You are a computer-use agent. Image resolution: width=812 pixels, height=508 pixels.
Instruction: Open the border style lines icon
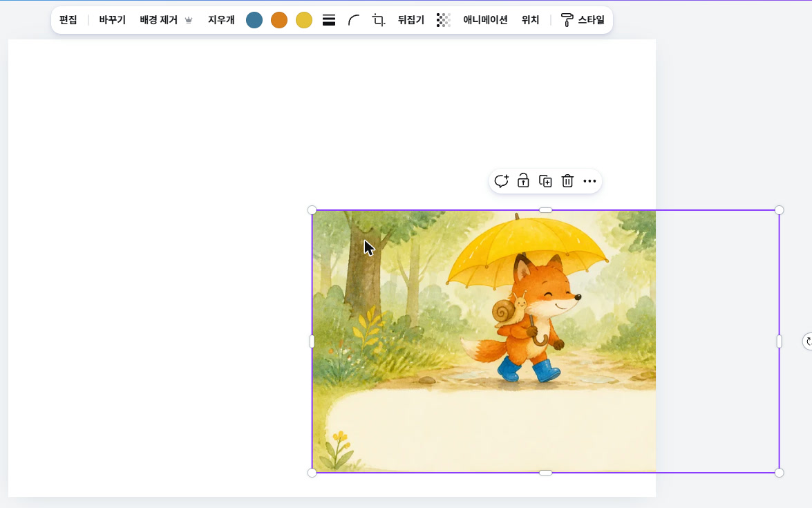point(329,20)
